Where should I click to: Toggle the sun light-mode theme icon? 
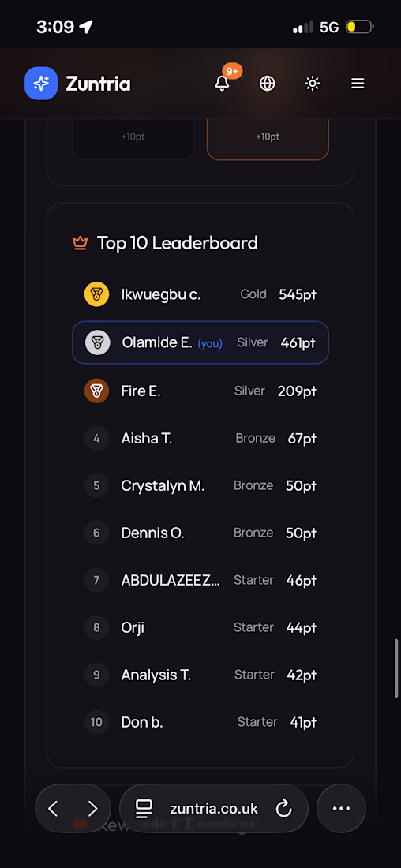313,84
